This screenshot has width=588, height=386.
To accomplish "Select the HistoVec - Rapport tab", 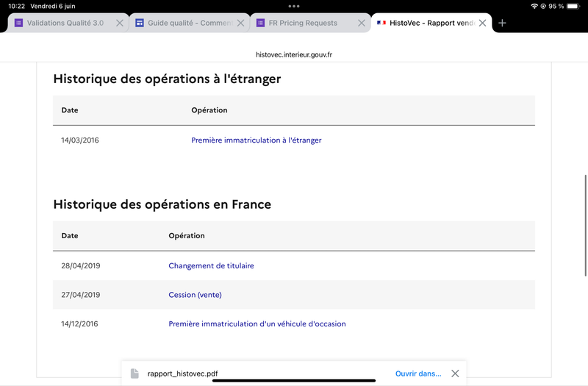I will [431, 23].
